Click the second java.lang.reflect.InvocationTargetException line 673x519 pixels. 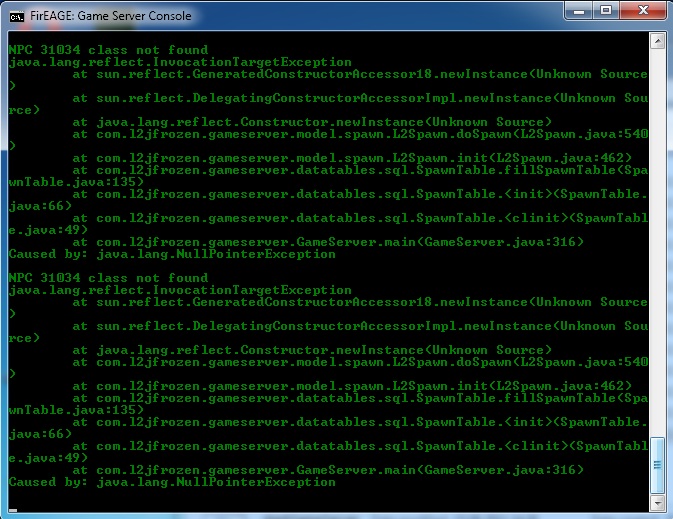pyautogui.click(x=180, y=290)
